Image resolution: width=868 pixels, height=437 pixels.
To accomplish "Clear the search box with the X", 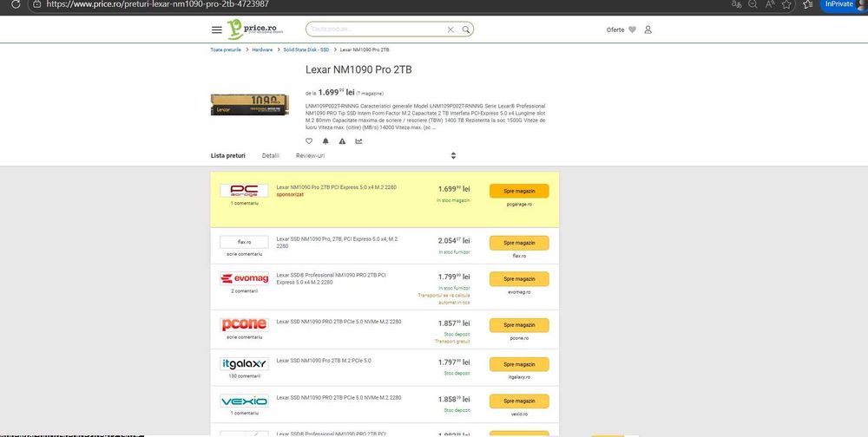I will coord(450,29).
